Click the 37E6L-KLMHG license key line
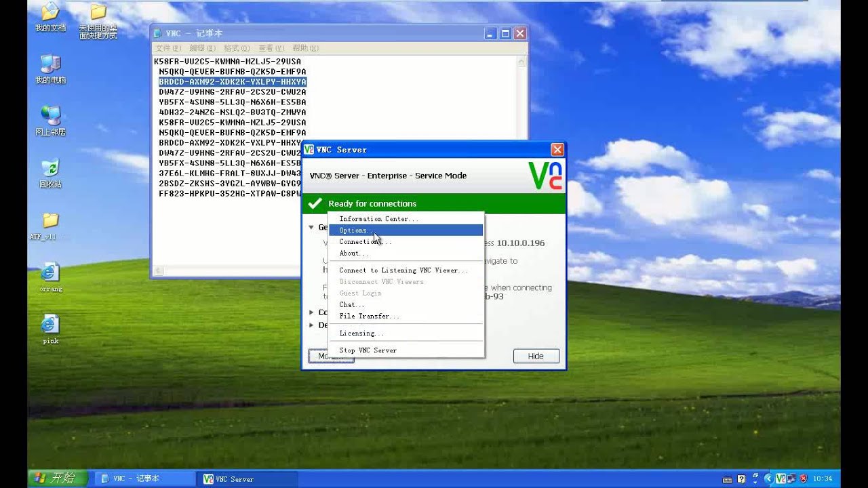 230,173
